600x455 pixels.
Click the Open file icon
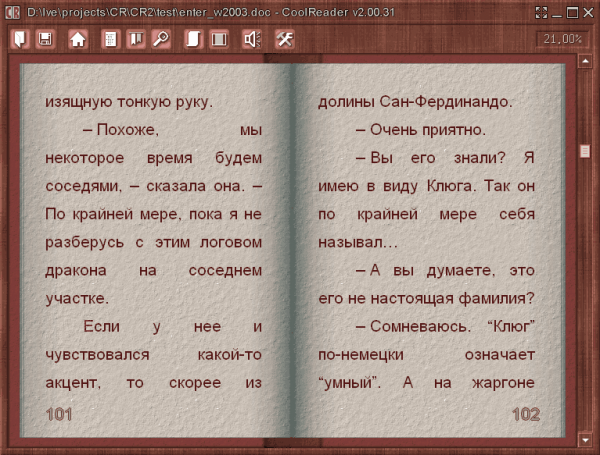[19, 39]
